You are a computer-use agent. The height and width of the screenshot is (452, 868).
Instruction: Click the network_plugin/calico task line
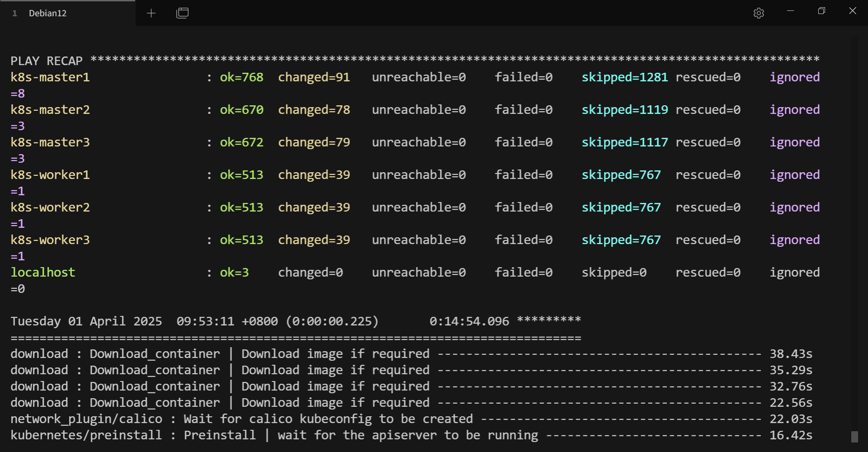(x=241, y=419)
